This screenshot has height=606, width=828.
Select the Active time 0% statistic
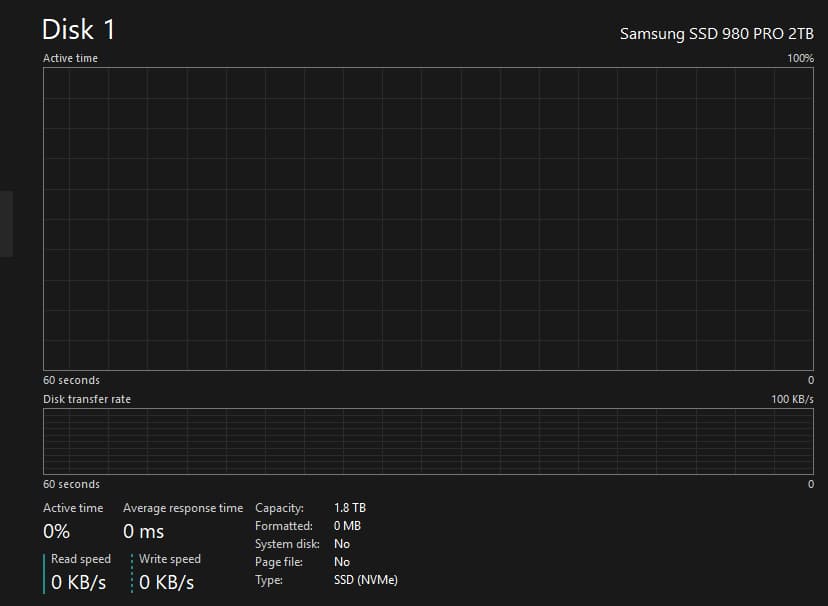coord(57,531)
